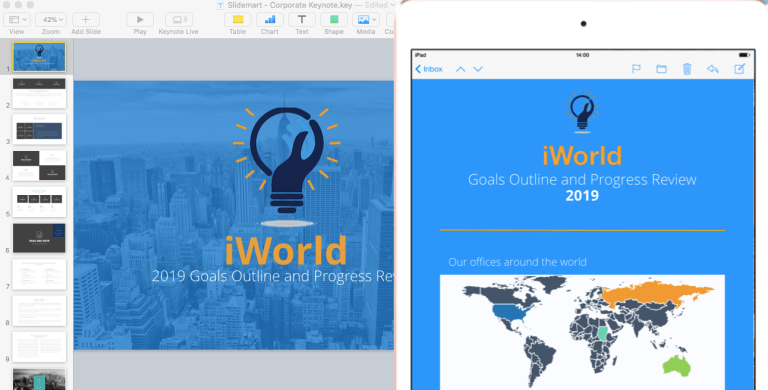The image size is (768, 390).
Task: Open the Media dropdown
Action: coord(365,20)
